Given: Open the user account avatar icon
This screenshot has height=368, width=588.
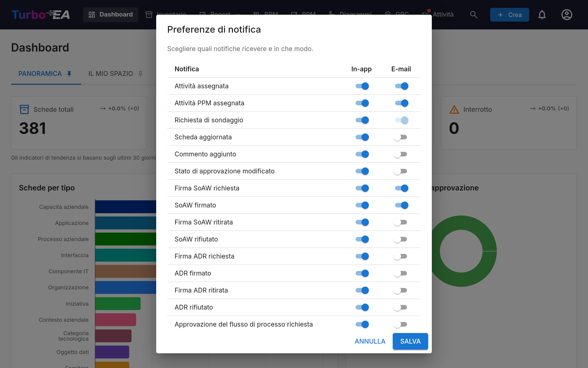Looking at the screenshot, I should click(x=567, y=14).
